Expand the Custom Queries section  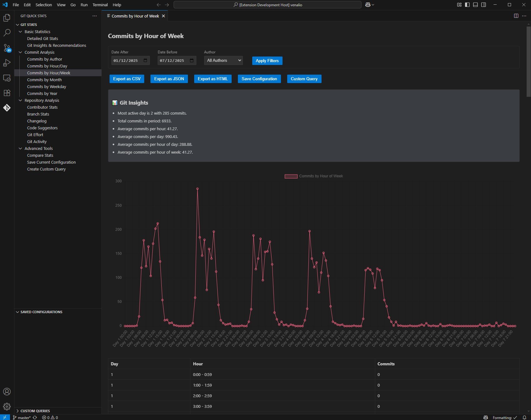pyautogui.click(x=18, y=411)
